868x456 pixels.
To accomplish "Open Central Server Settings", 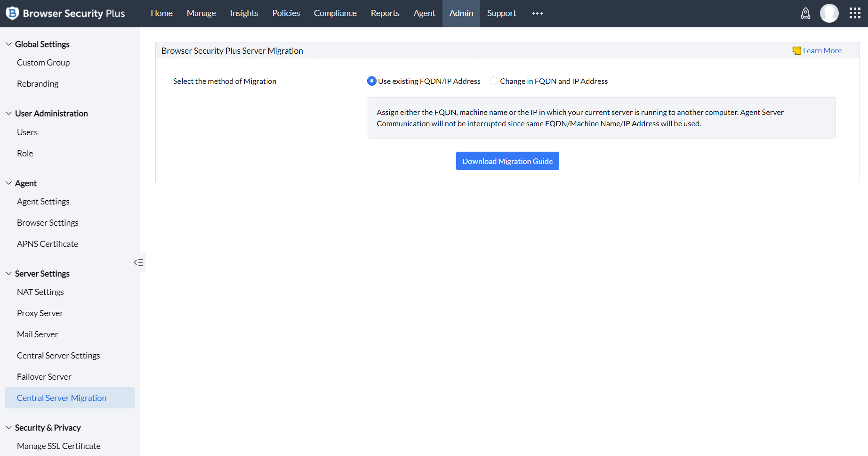I will (58, 356).
